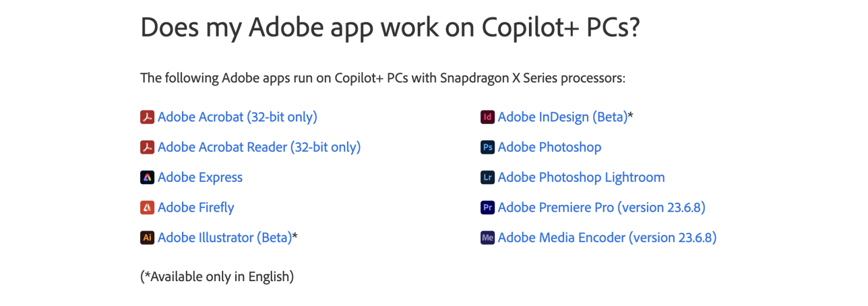
Task: Click the Adobe Express colorful icon
Action: click(x=147, y=177)
